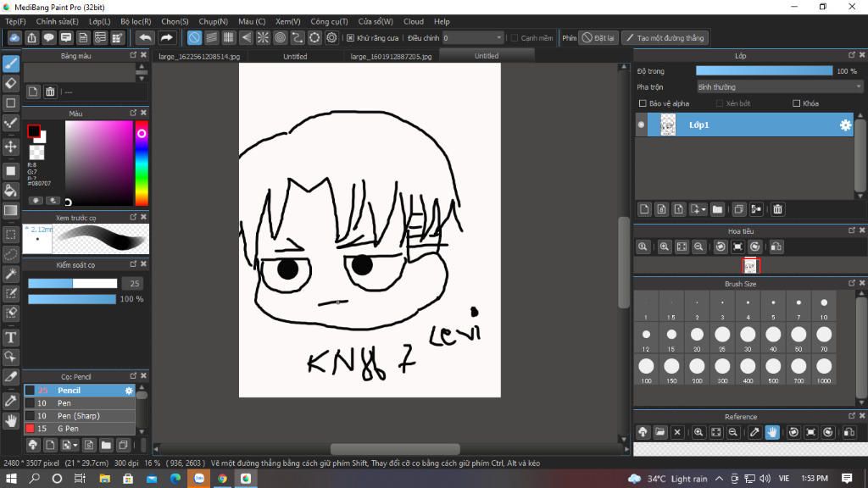The image size is (868, 488).
Task: Open the Lớp(L) layer menu
Action: (100, 21)
